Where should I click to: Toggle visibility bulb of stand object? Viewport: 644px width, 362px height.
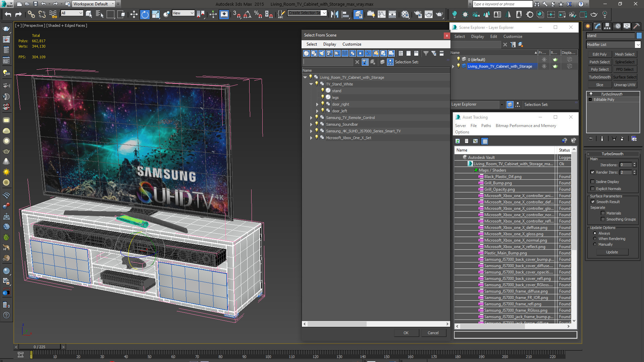(323, 90)
